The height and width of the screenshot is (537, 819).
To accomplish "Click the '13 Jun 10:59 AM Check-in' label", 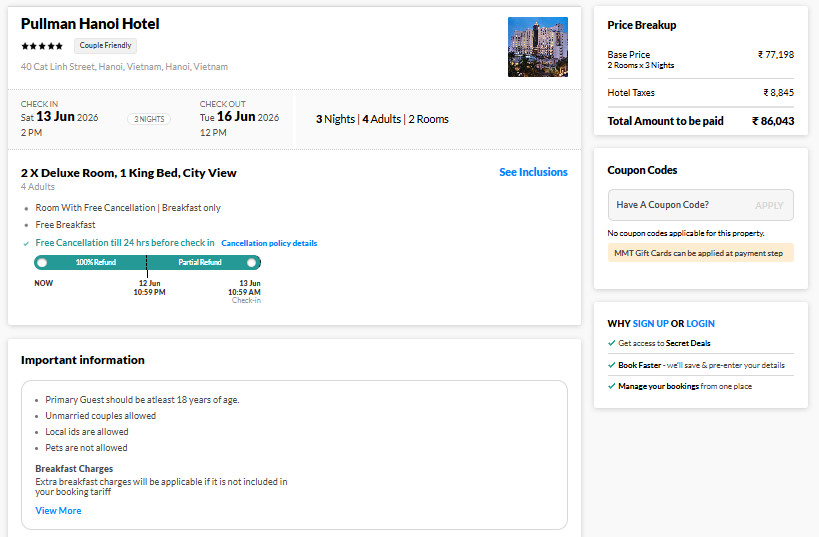I will 244,291.
